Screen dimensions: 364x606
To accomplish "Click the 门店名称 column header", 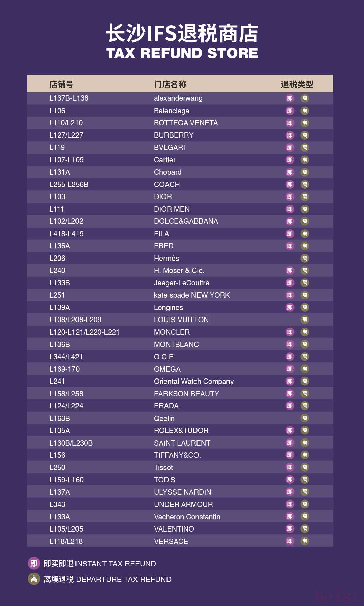I will 170,84.
